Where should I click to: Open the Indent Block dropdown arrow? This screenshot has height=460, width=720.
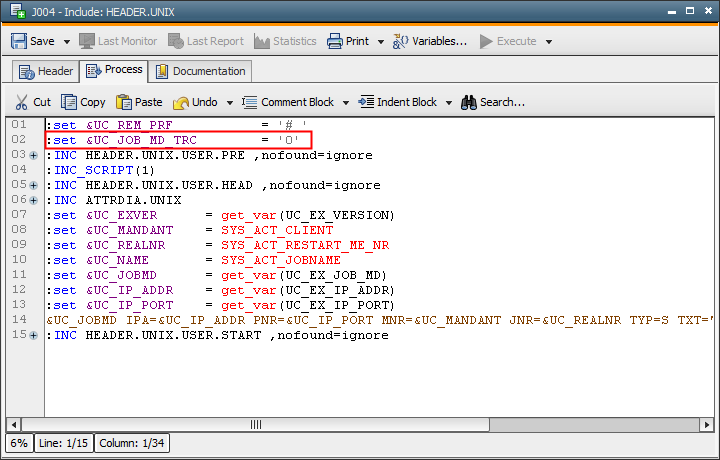(x=449, y=103)
